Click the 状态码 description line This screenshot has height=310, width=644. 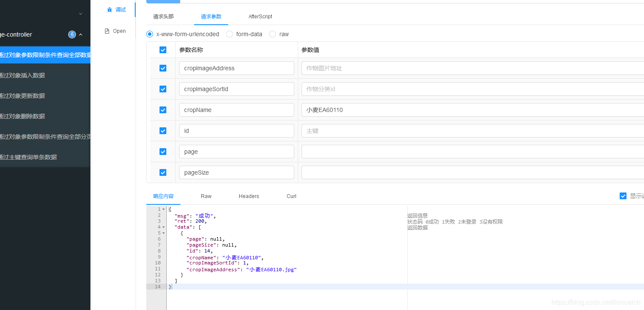pyautogui.click(x=455, y=222)
